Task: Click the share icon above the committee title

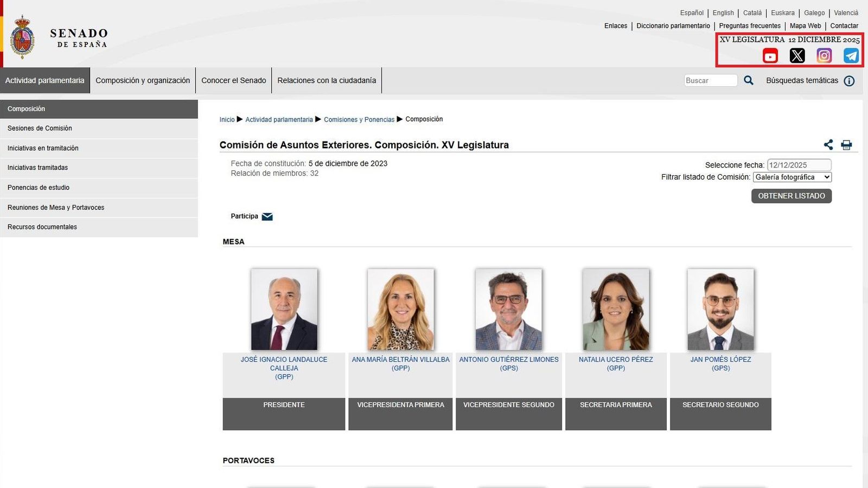Action: [x=828, y=145]
